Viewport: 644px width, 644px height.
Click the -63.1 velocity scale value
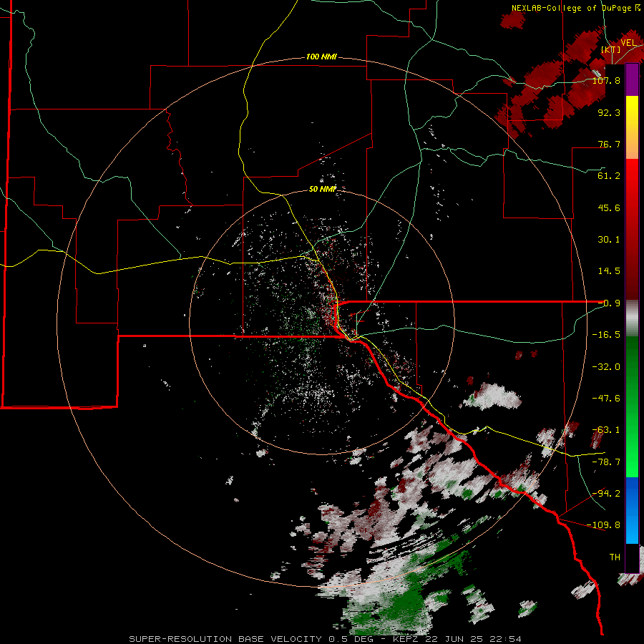click(x=606, y=430)
